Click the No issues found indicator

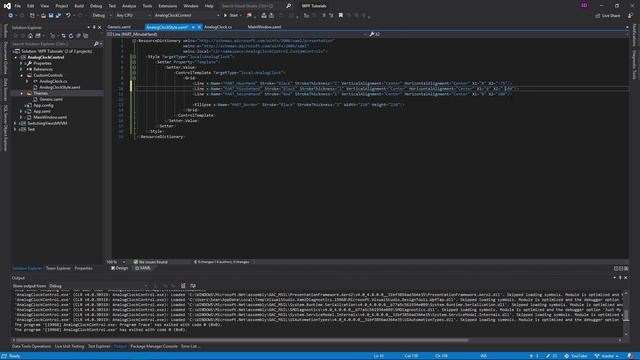point(151,262)
